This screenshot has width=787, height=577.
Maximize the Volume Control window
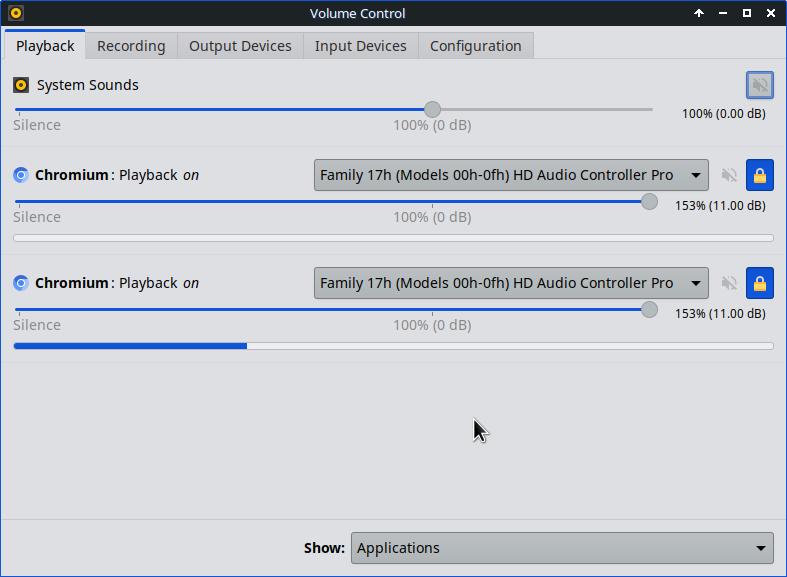747,13
